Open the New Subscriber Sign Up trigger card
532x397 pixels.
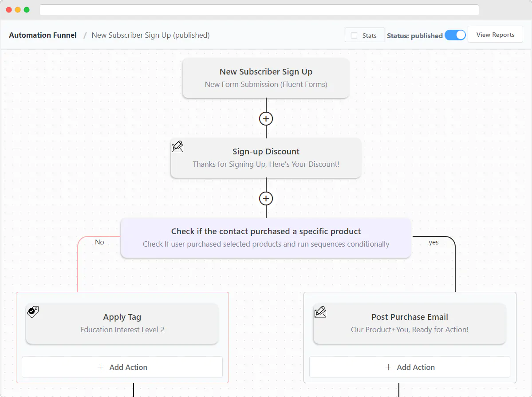[x=266, y=78]
